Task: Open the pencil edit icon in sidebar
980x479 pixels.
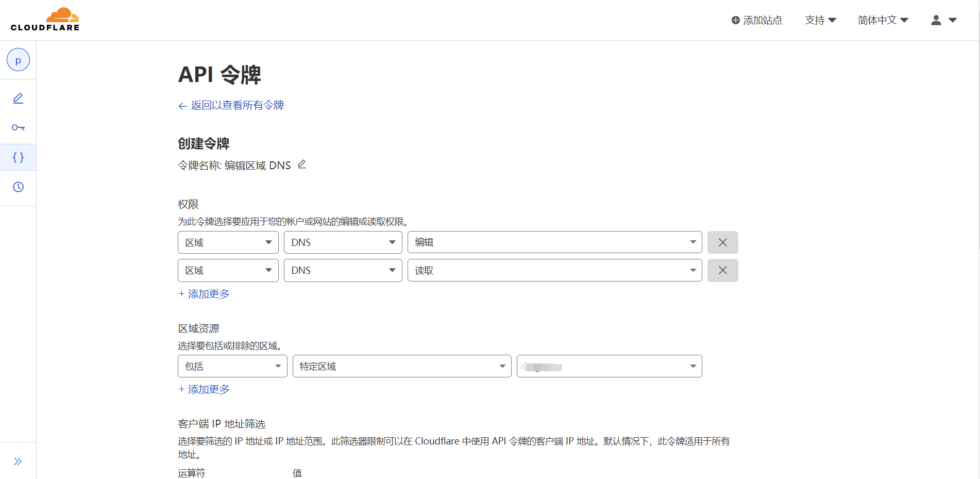Action: click(x=18, y=98)
